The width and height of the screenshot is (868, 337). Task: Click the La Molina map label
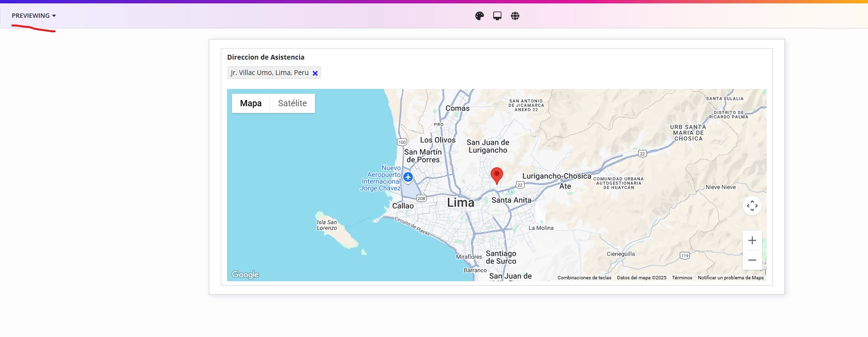click(541, 228)
